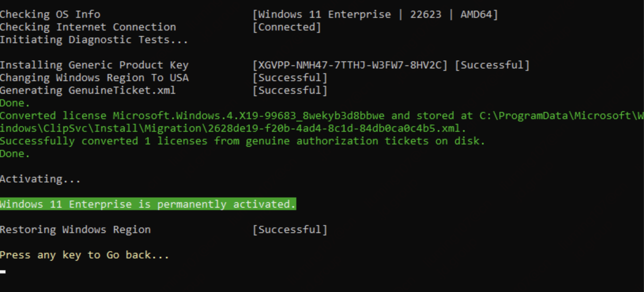Click the second green 'Done.' line
Viewport: 644px width, 292px height.
coord(15,154)
